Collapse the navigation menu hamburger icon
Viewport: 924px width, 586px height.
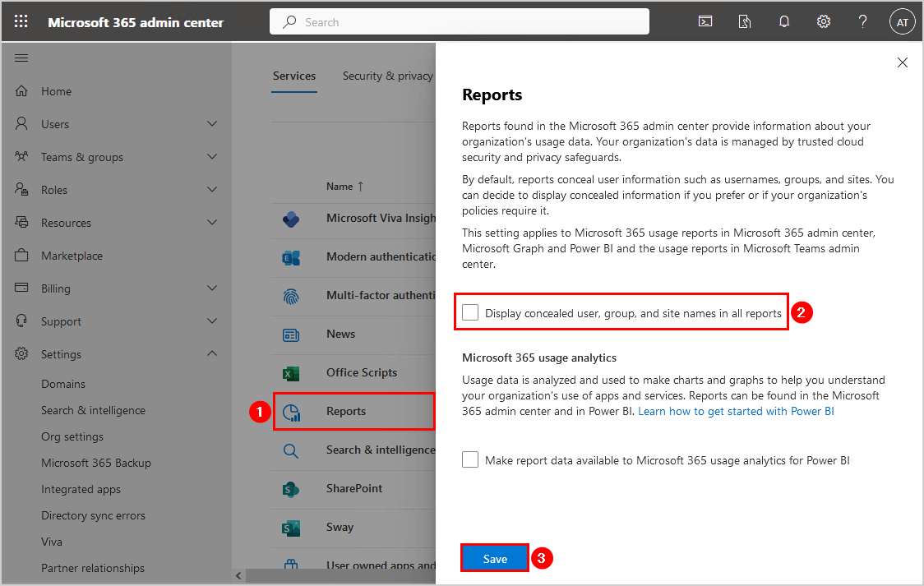(x=21, y=58)
